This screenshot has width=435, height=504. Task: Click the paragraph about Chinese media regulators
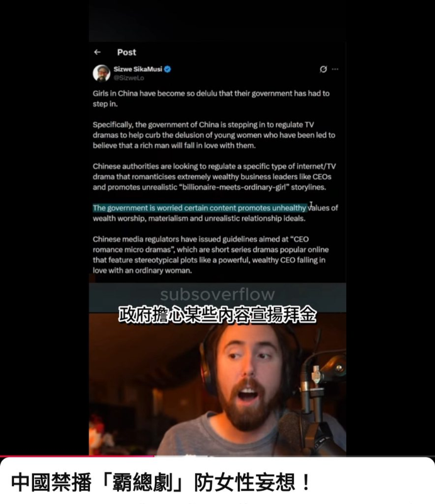pyautogui.click(x=211, y=255)
